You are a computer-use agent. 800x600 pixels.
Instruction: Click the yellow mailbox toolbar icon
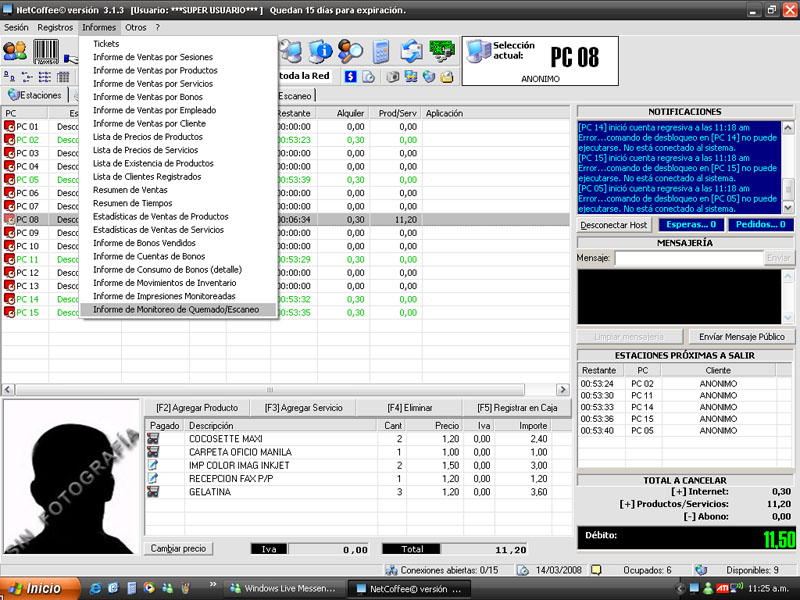tap(447, 77)
